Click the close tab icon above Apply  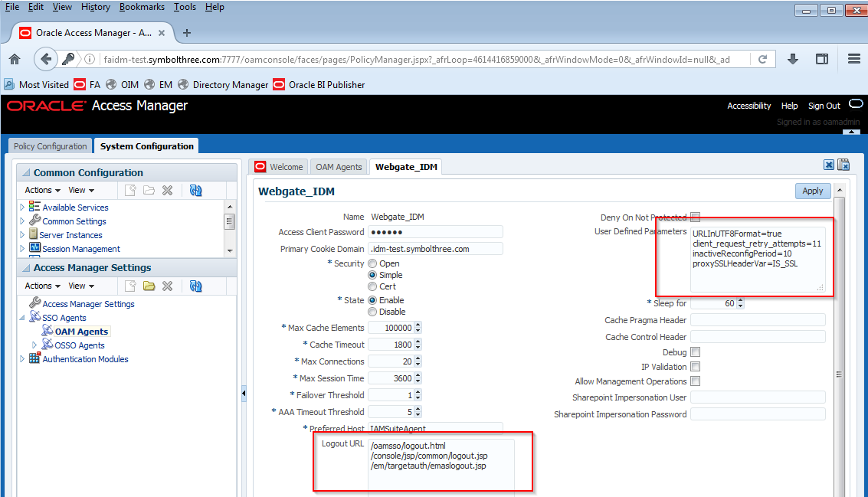[829, 165]
